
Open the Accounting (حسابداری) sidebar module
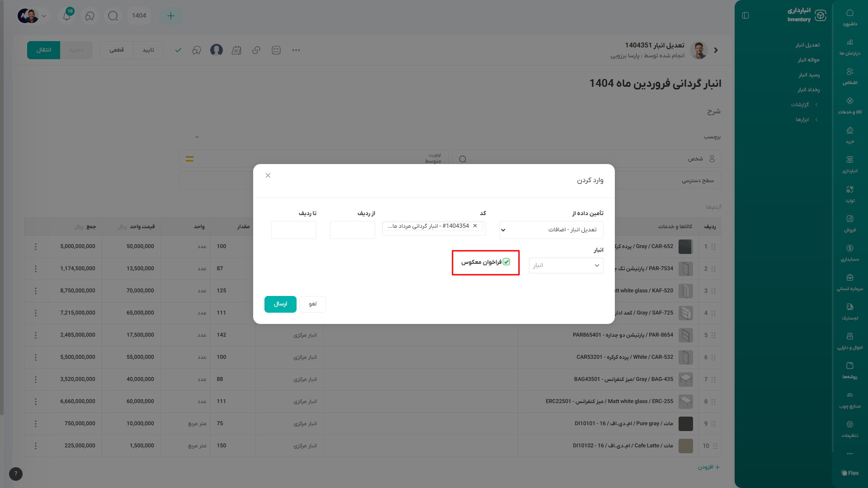click(849, 252)
